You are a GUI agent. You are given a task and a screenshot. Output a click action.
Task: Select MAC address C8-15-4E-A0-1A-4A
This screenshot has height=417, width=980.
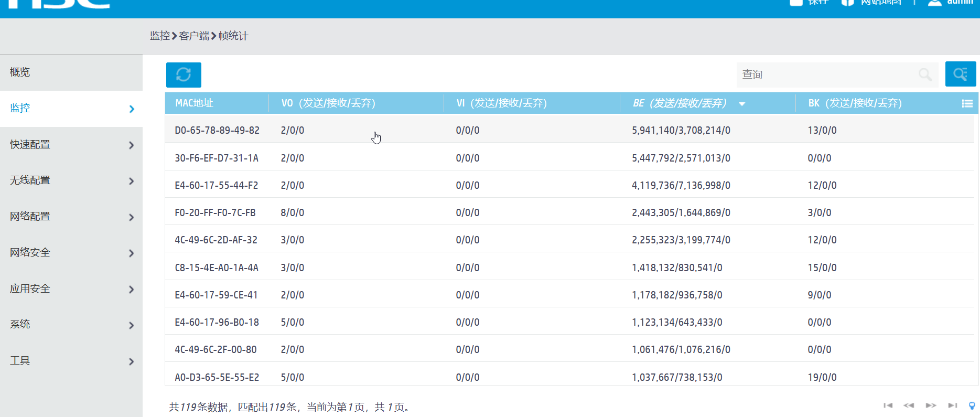(217, 268)
